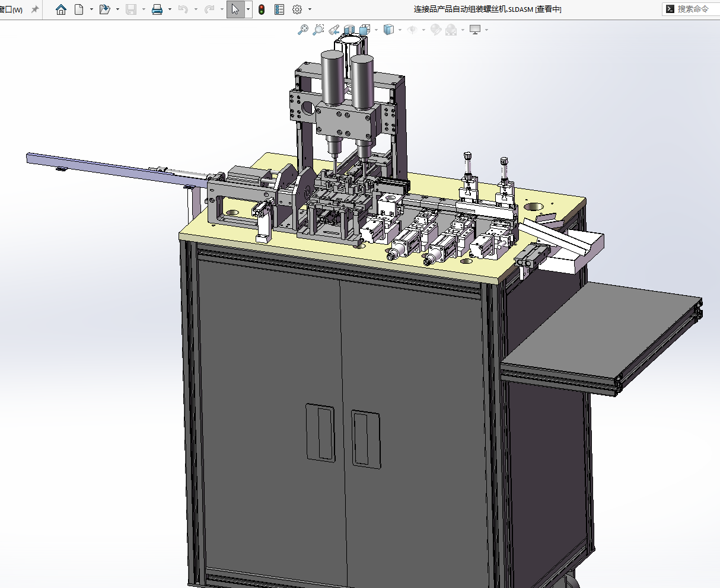Expand the Display Style dropdown arrow
The height and width of the screenshot is (588, 720).
click(400, 30)
